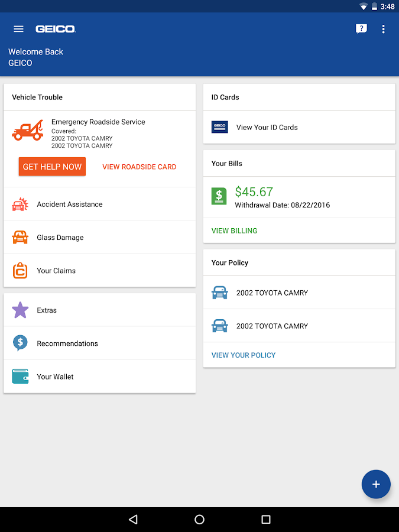Screen dimensions: 399x532
Task: Click the GEICO ID card icon
Action: pyautogui.click(x=219, y=127)
